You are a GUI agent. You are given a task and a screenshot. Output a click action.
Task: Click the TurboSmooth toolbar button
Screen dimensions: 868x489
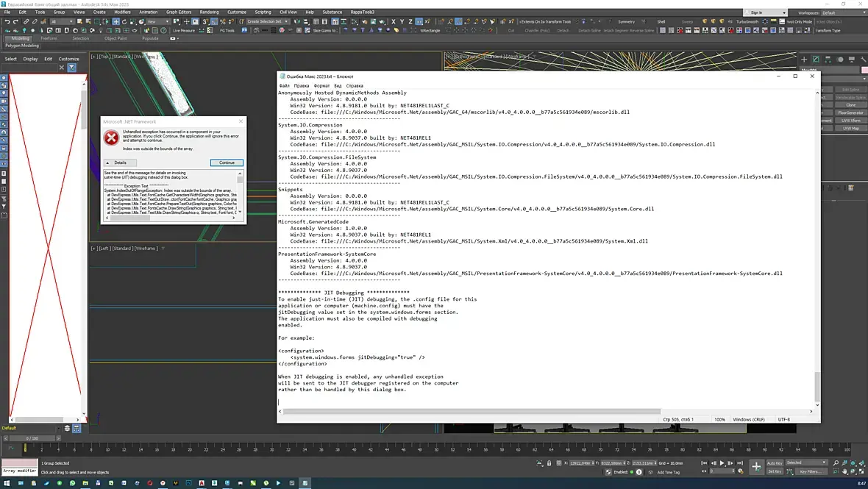(747, 21)
